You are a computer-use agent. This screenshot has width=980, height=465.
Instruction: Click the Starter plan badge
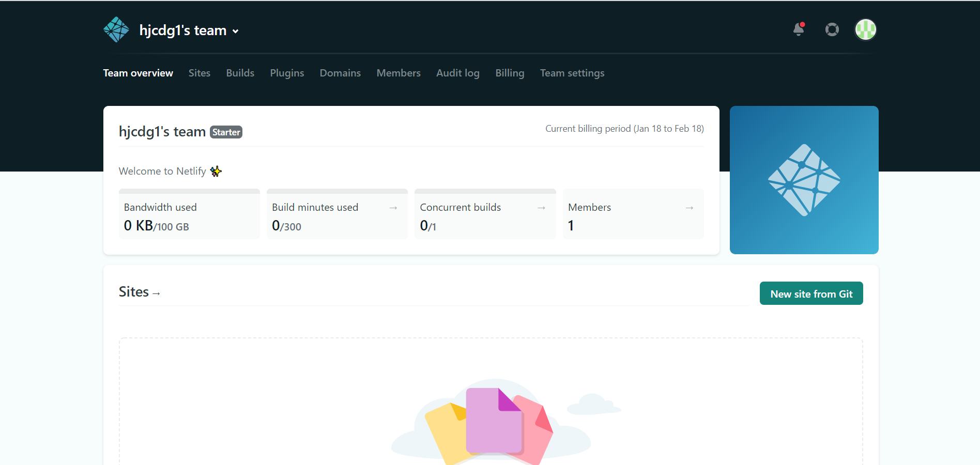point(226,132)
